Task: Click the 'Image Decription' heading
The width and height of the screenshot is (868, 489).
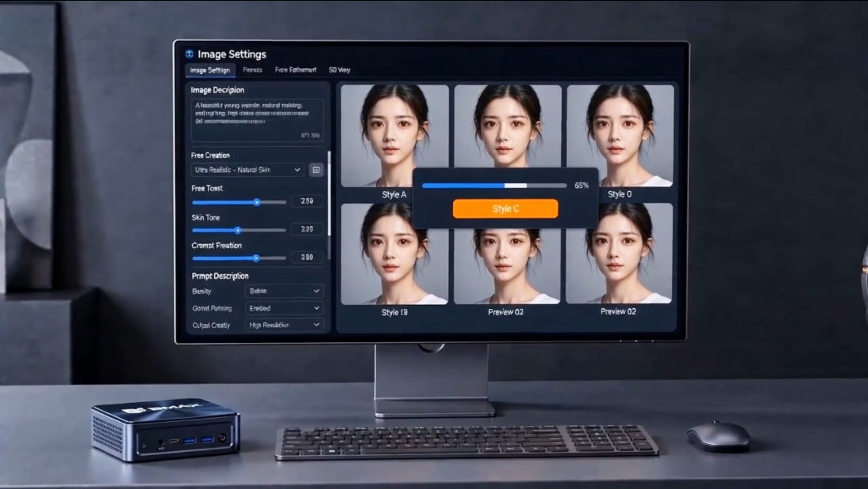Action: (217, 89)
